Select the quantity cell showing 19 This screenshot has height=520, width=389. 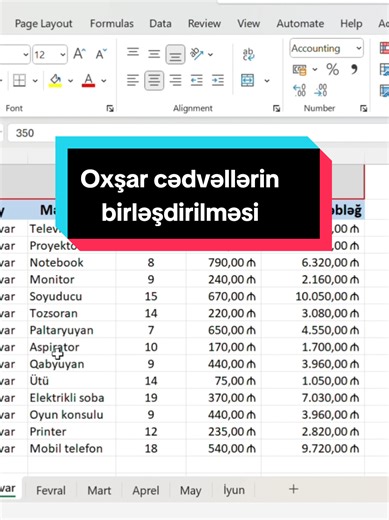point(151,398)
